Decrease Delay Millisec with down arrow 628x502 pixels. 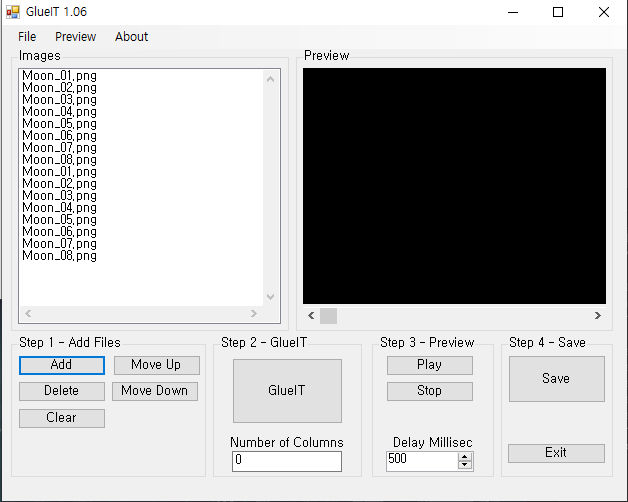click(x=465, y=466)
